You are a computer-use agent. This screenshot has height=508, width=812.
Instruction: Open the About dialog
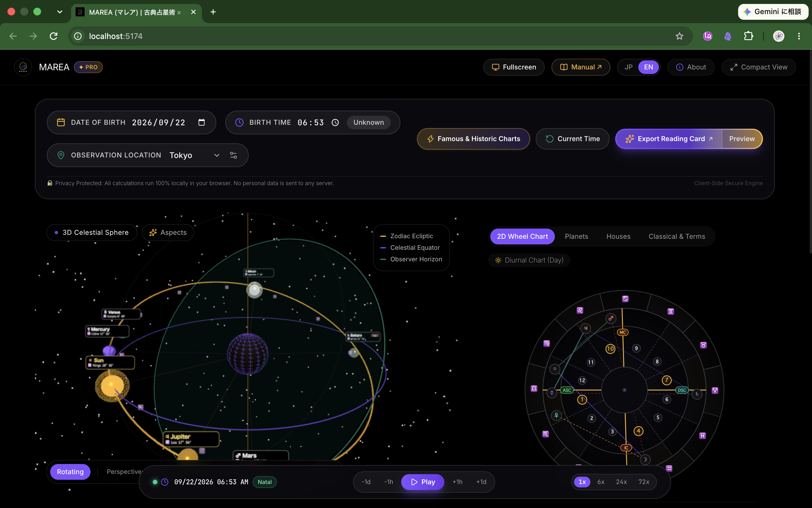click(x=691, y=67)
